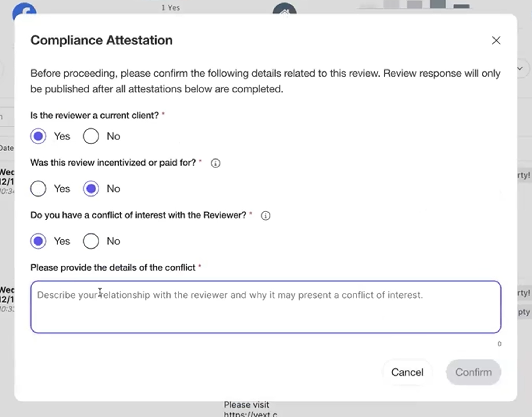Screen dimensions: 532x417
Task: Select No for reviewer is current client
Action: [91, 136]
